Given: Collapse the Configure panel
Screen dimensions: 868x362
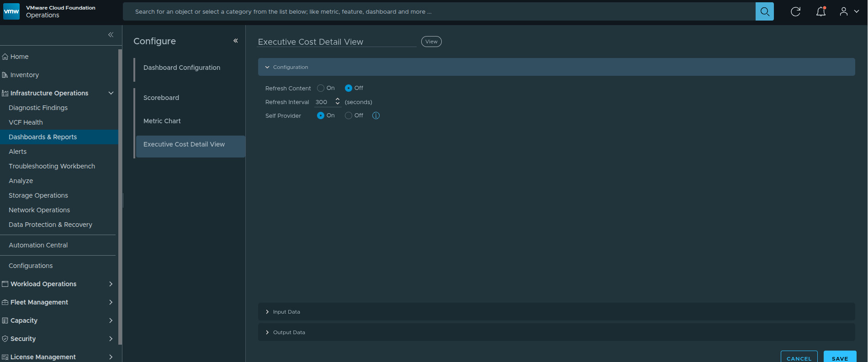Looking at the screenshot, I should click(x=236, y=41).
